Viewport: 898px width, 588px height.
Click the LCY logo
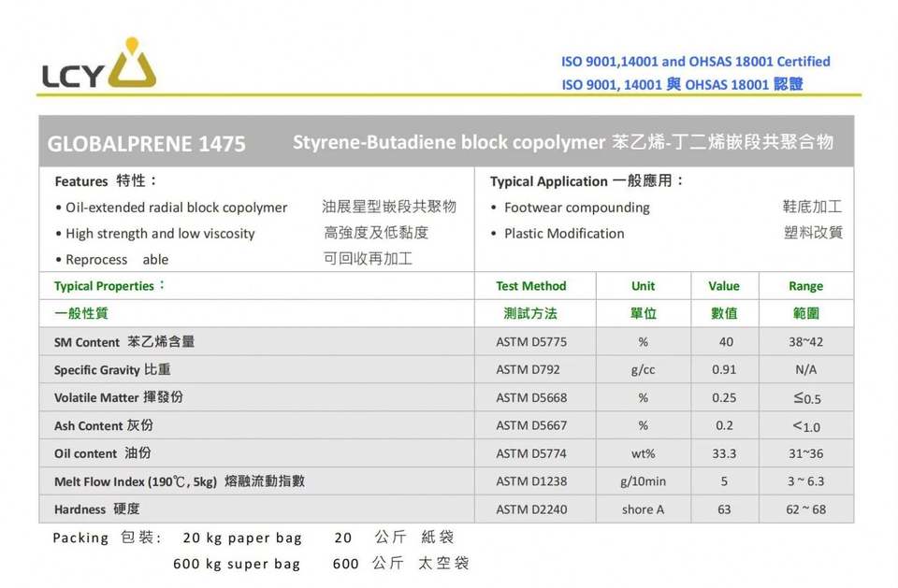(99, 63)
